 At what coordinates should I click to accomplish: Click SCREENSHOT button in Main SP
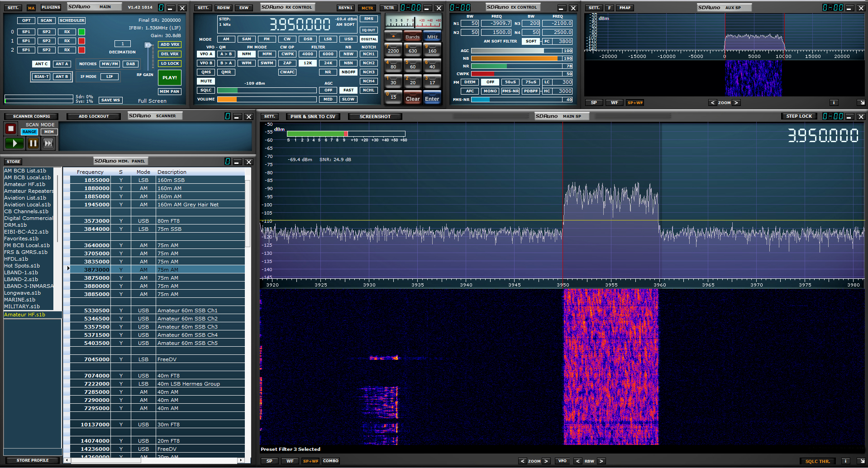pyautogui.click(x=375, y=116)
